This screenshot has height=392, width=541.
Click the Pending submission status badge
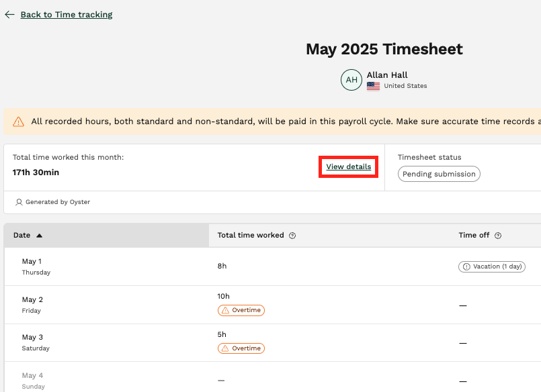coord(439,174)
